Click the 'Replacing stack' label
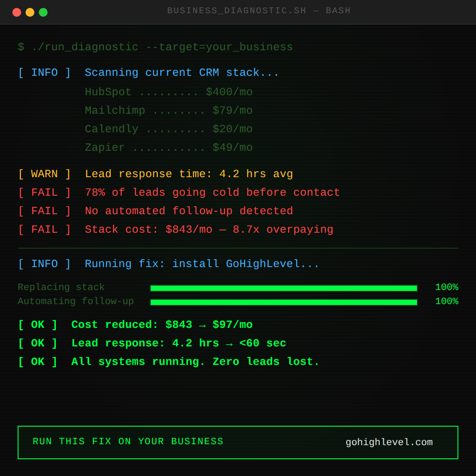The width and height of the screenshot is (476, 476). (61, 287)
